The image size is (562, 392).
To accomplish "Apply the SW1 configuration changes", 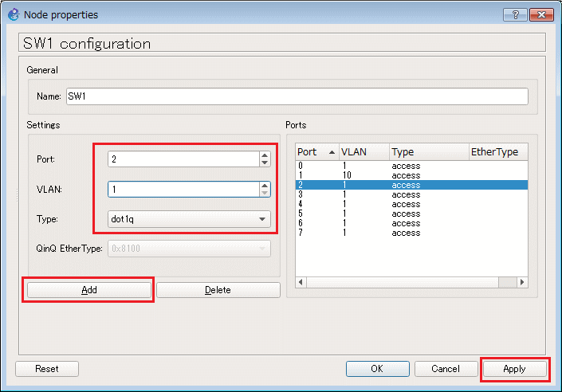I will [515, 369].
